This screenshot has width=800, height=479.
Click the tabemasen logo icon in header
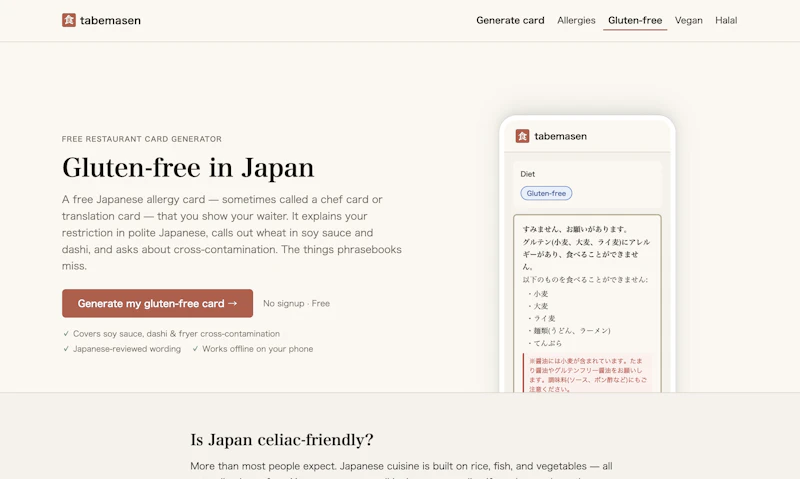pyautogui.click(x=69, y=20)
